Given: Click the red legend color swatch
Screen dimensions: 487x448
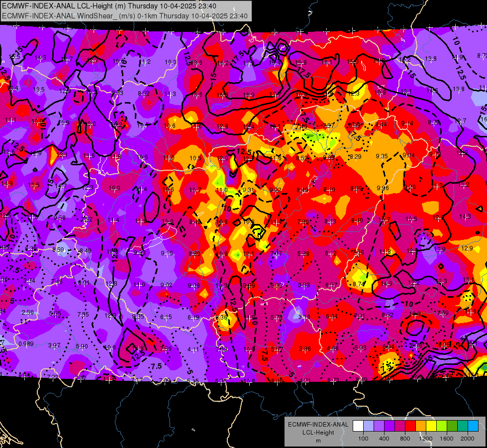Looking at the screenshot, I should (410, 426).
